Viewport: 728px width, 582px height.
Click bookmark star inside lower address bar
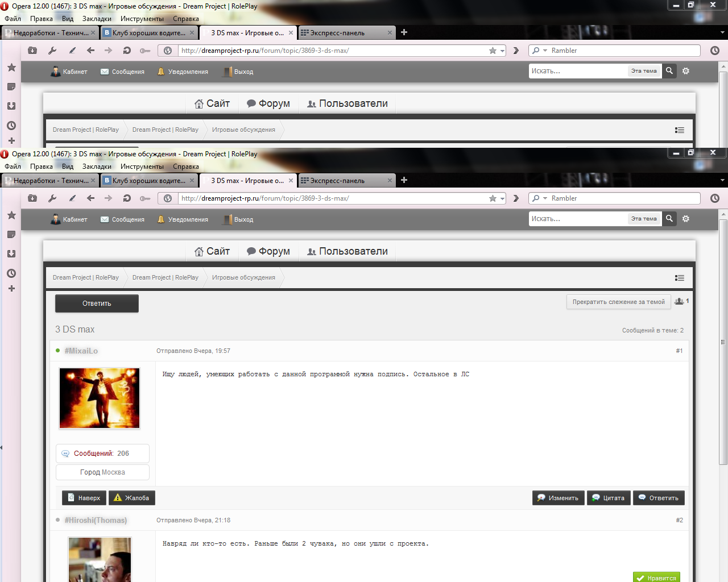coord(493,198)
